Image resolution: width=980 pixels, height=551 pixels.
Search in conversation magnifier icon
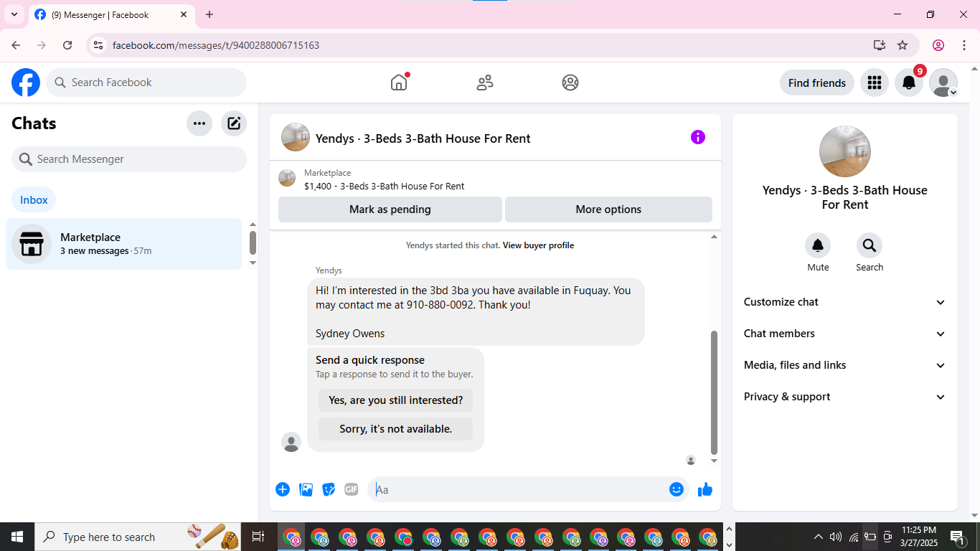tap(870, 245)
